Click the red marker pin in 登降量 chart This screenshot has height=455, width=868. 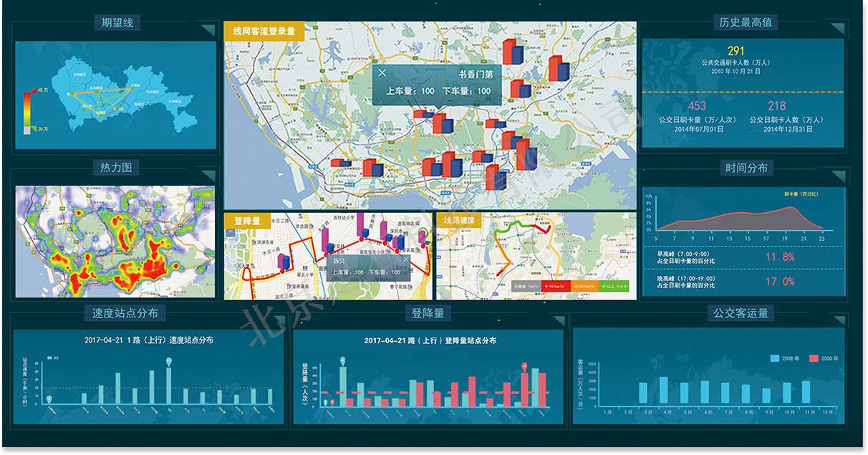click(x=524, y=367)
